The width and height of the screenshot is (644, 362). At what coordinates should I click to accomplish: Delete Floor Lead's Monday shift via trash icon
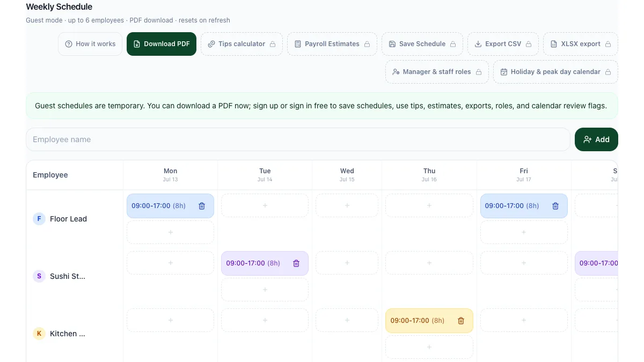(x=202, y=206)
